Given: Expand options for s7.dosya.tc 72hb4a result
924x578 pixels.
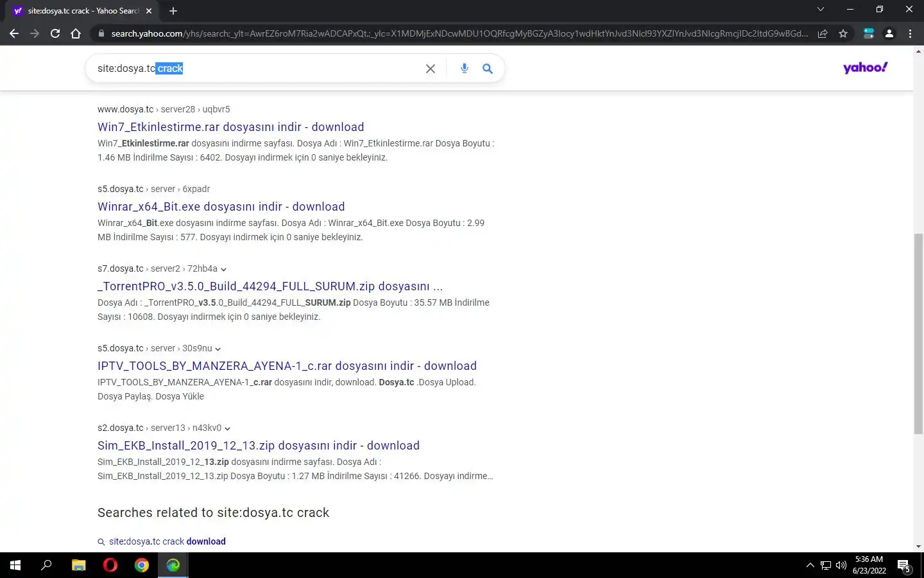Looking at the screenshot, I should pyautogui.click(x=223, y=269).
